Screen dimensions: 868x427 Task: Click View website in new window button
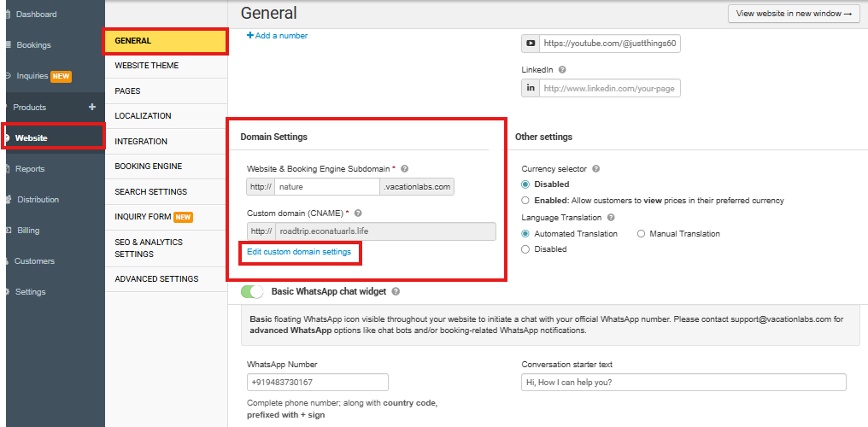coord(794,14)
